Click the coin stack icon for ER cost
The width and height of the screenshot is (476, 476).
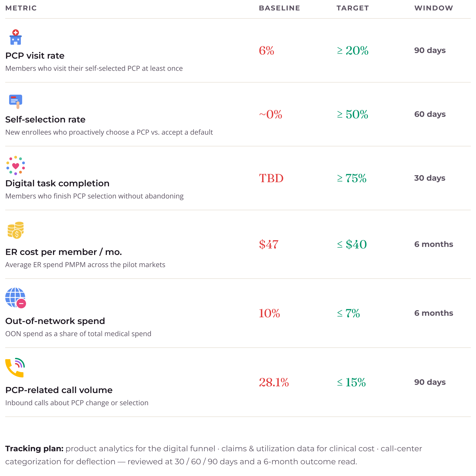15,230
